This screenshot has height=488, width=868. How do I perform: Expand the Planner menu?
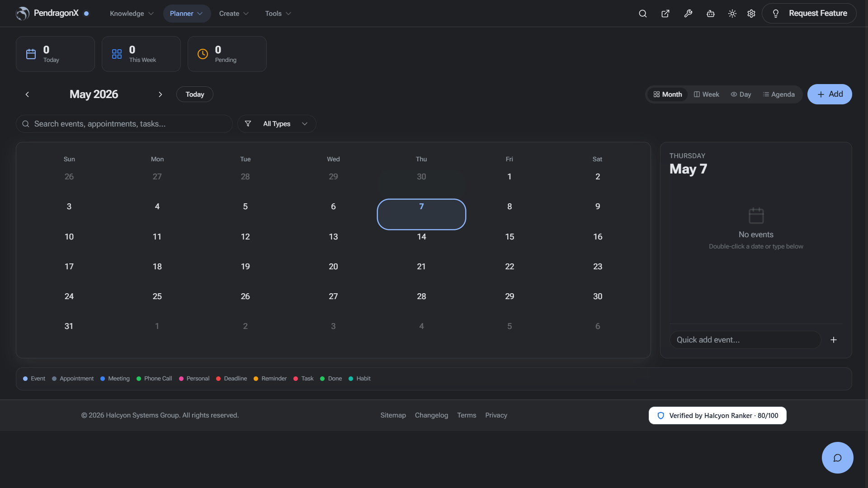tap(187, 14)
